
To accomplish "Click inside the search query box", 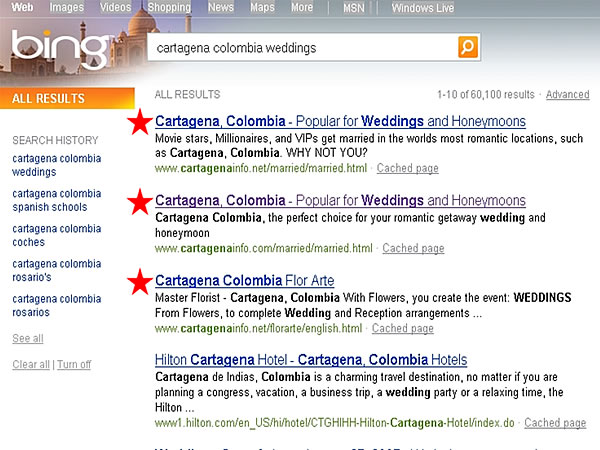I will (x=300, y=47).
